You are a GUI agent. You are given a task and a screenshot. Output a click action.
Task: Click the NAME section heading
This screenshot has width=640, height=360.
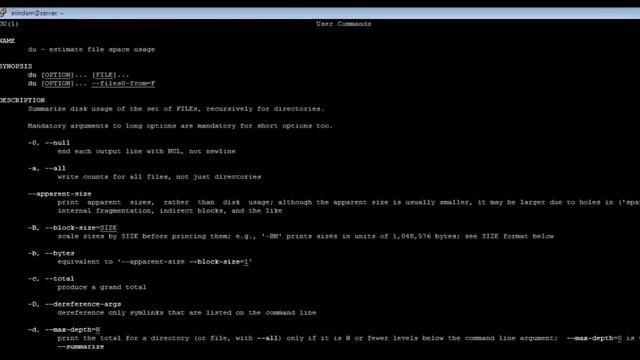coord(7,41)
